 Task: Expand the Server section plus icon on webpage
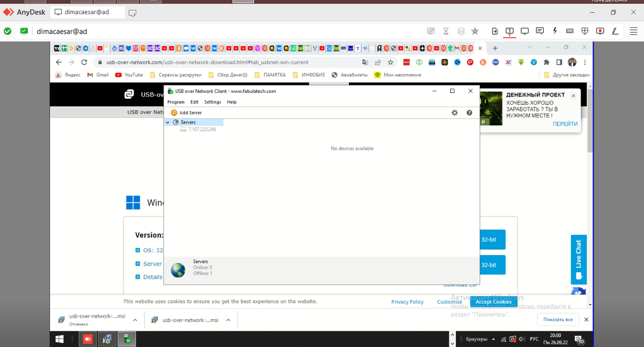(x=138, y=264)
